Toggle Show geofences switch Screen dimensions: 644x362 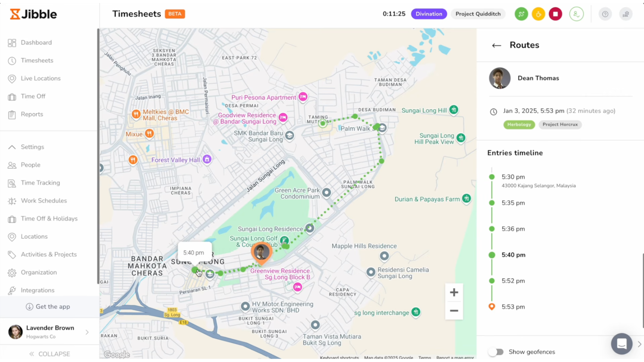(x=496, y=352)
